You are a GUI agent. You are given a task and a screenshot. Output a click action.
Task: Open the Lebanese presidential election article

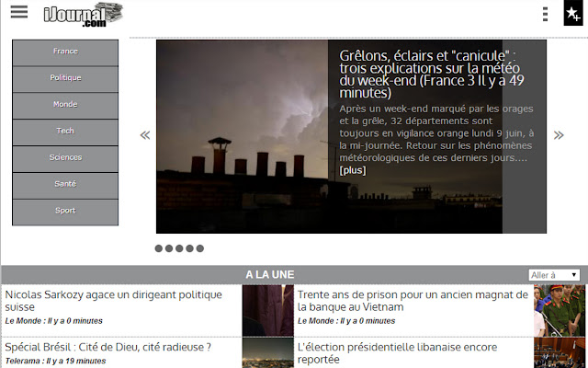coord(397,353)
